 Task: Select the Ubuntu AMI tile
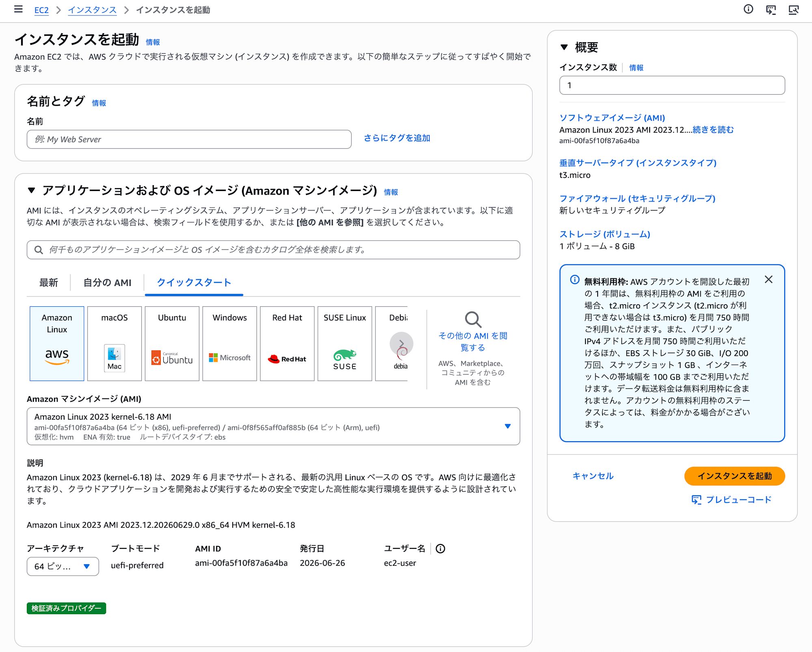tap(172, 343)
